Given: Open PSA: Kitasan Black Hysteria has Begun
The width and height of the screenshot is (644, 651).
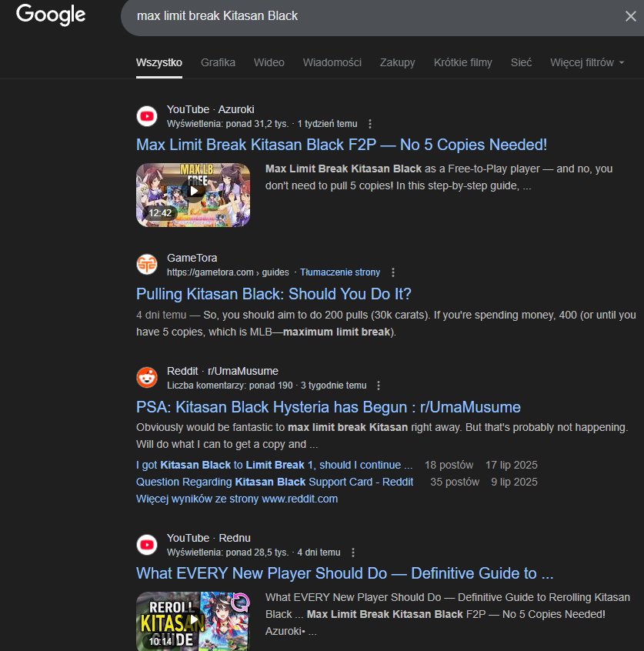Looking at the screenshot, I should click(x=329, y=407).
